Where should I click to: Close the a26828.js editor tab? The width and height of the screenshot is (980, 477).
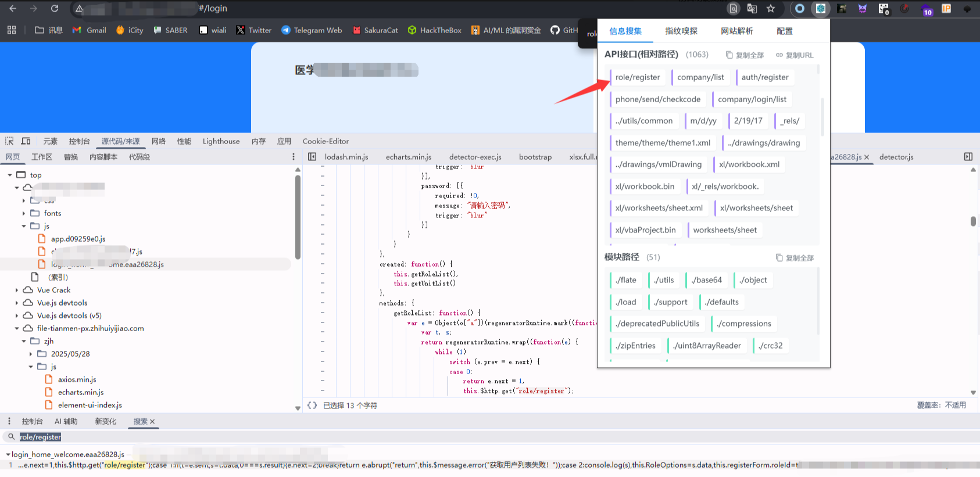(x=867, y=157)
